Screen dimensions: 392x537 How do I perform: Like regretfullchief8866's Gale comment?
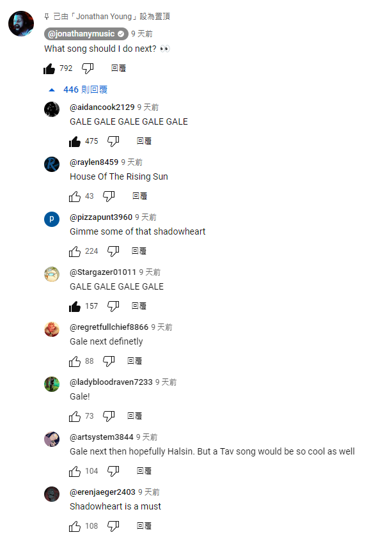[x=75, y=361]
